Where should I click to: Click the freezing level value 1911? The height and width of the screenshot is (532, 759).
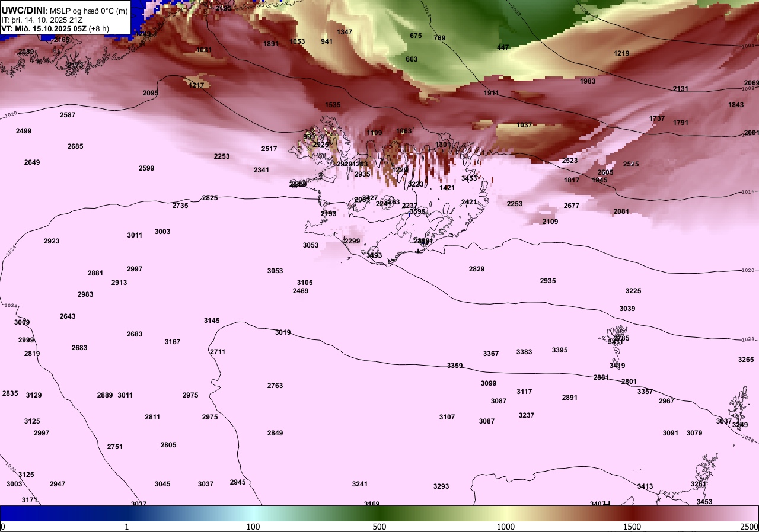(x=491, y=93)
